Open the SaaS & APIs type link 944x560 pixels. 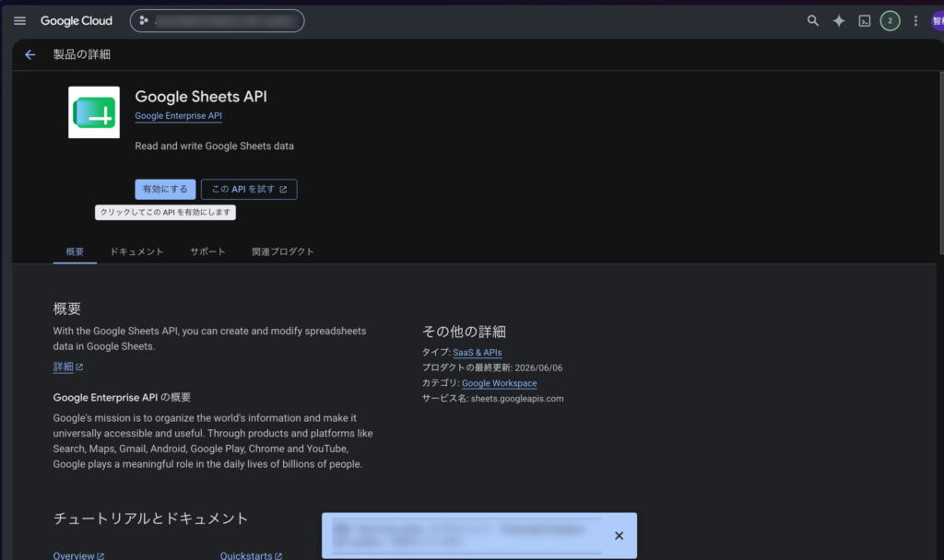click(478, 353)
